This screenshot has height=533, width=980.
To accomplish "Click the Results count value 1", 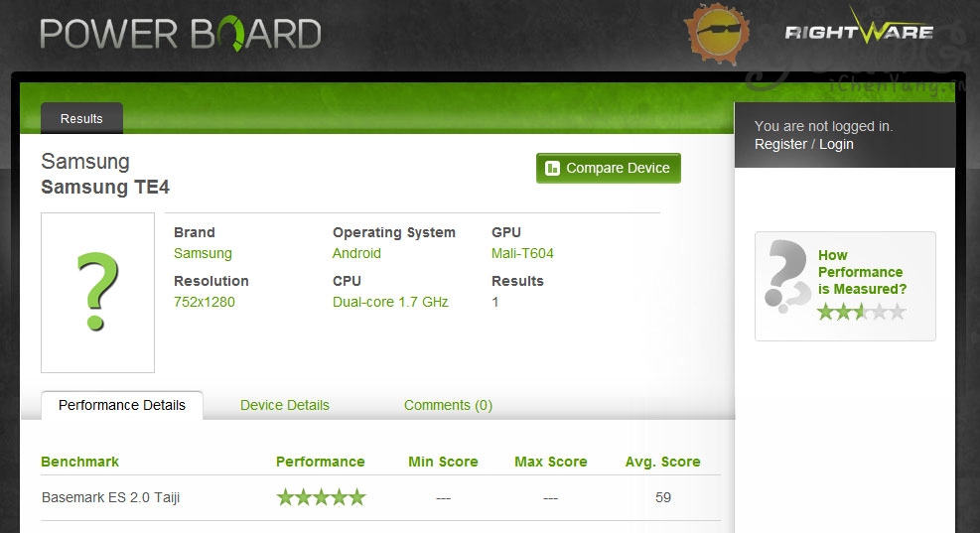I will (495, 302).
